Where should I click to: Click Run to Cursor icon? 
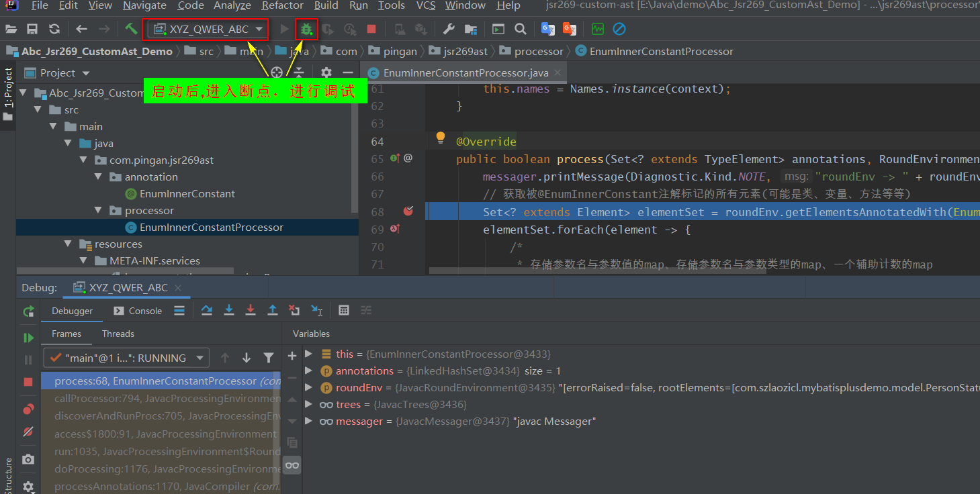(317, 310)
